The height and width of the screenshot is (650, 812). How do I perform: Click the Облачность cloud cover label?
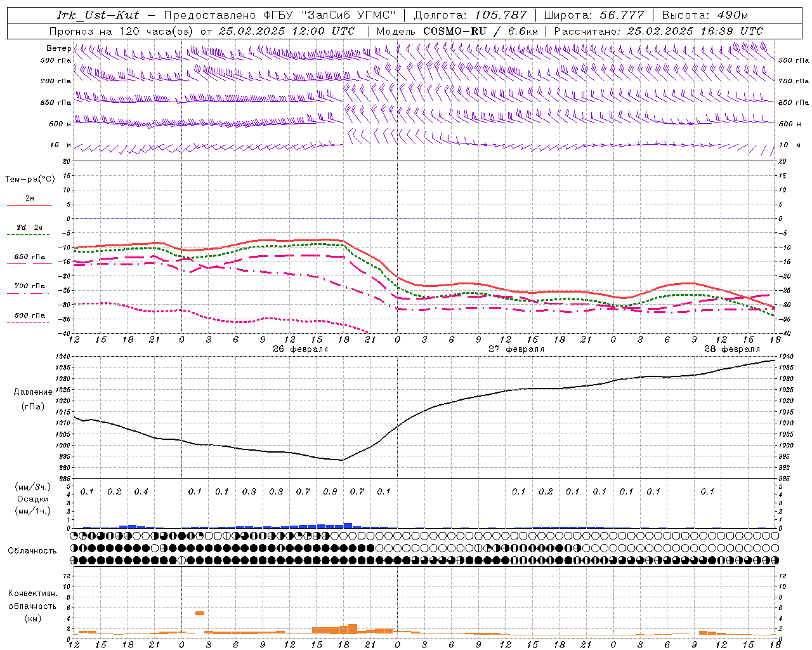pyautogui.click(x=32, y=550)
